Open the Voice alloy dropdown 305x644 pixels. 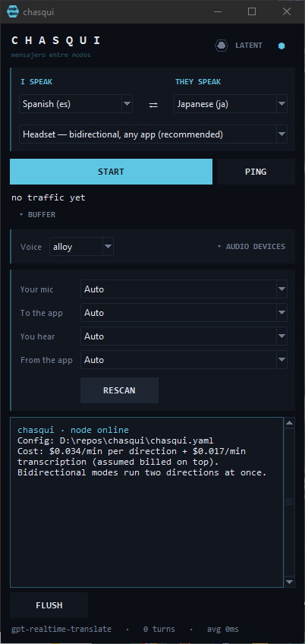[82, 247]
